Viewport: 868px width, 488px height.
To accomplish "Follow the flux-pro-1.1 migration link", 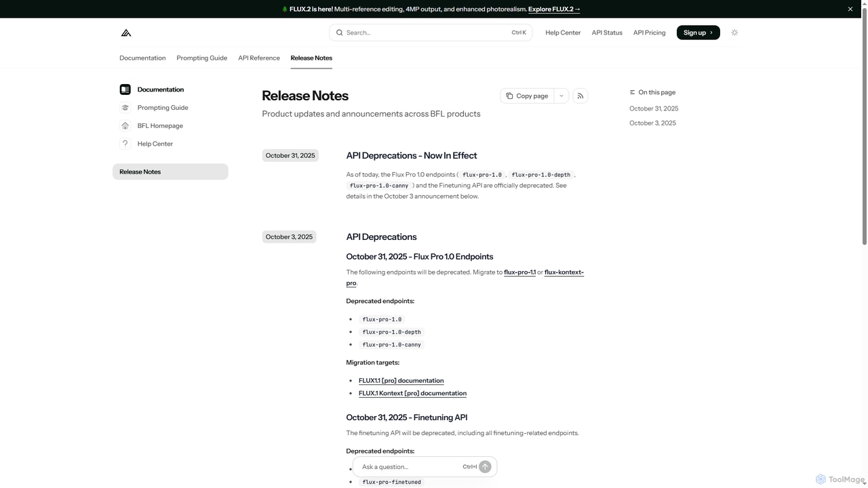I will (519, 272).
